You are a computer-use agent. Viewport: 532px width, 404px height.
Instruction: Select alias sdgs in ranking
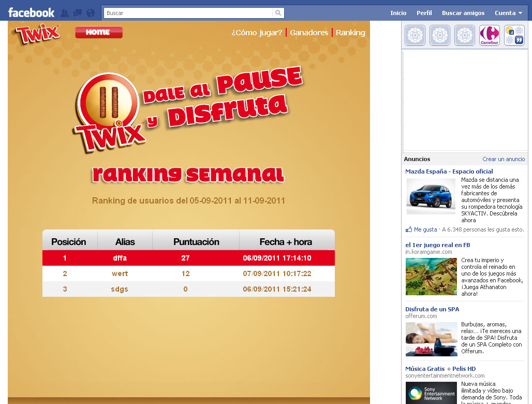[x=120, y=289]
